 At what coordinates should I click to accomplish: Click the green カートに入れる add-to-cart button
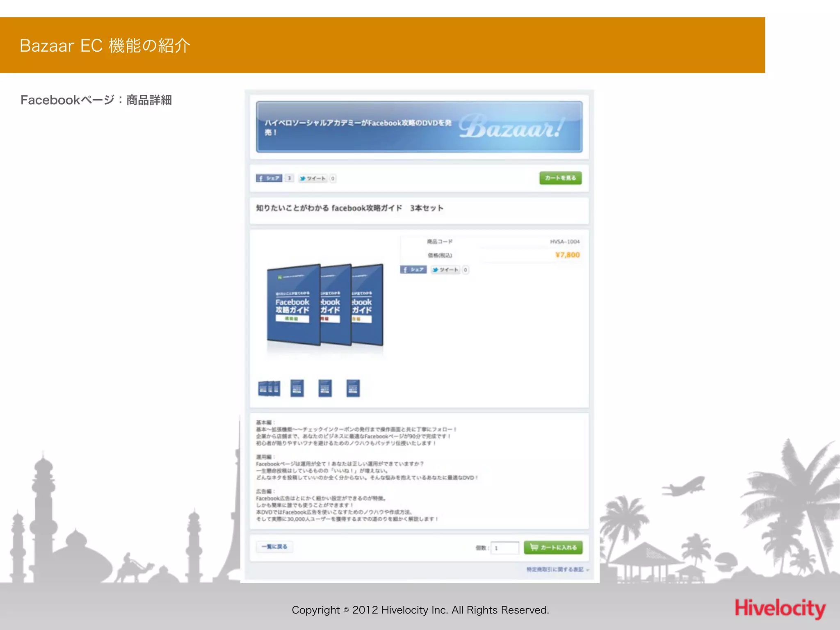tap(553, 548)
